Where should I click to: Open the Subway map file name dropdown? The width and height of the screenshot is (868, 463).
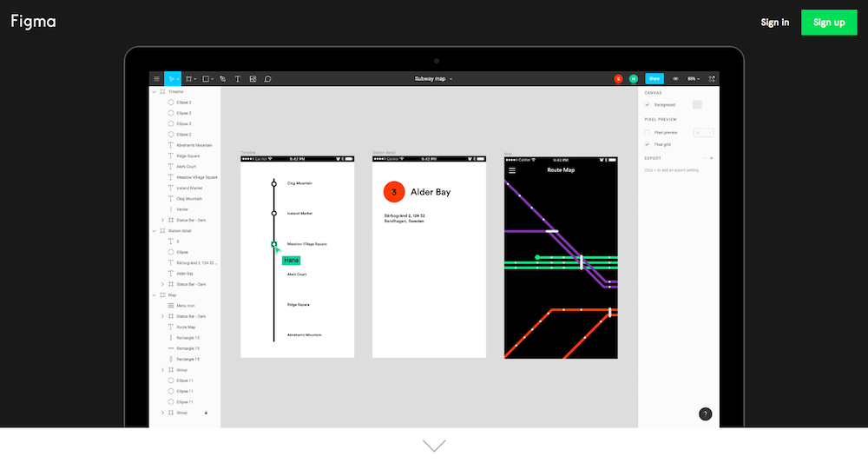point(433,79)
